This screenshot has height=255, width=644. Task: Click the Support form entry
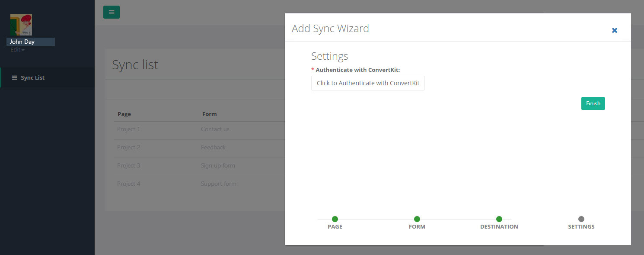218,184
